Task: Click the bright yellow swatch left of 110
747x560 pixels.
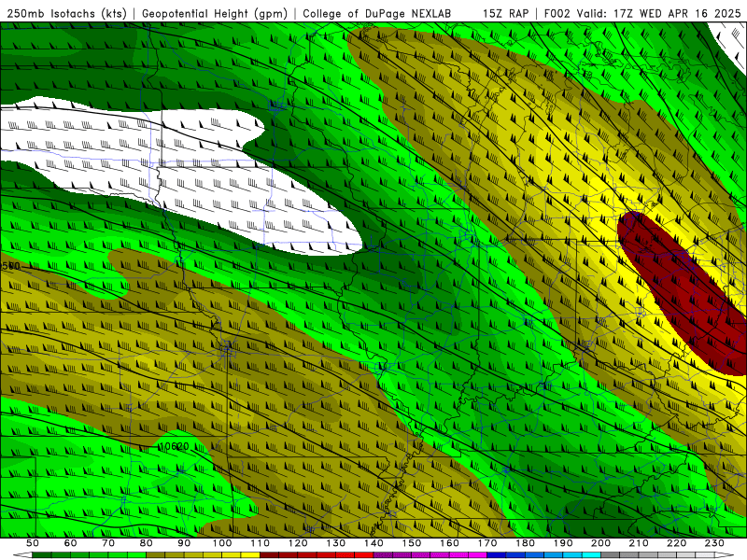Action: tap(250, 555)
